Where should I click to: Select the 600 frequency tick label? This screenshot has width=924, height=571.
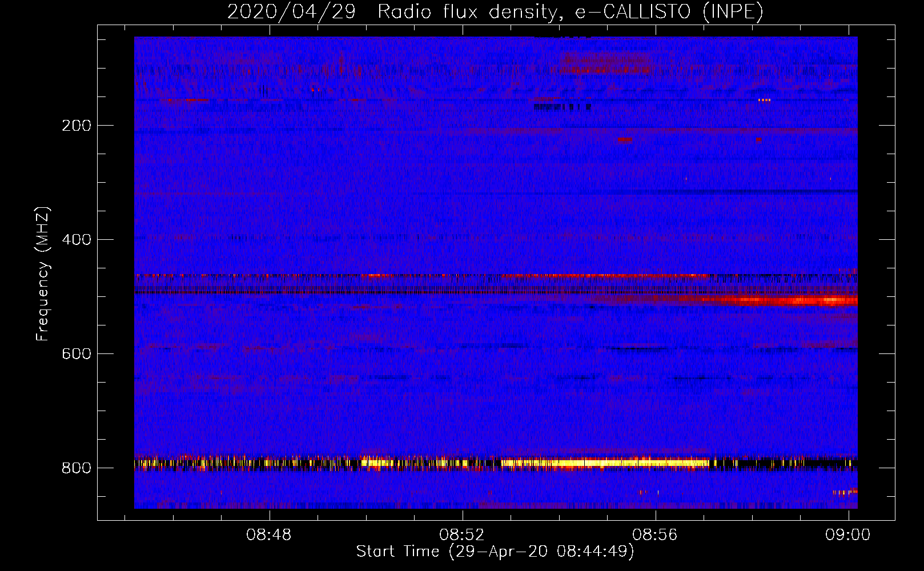(x=77, y=354)
